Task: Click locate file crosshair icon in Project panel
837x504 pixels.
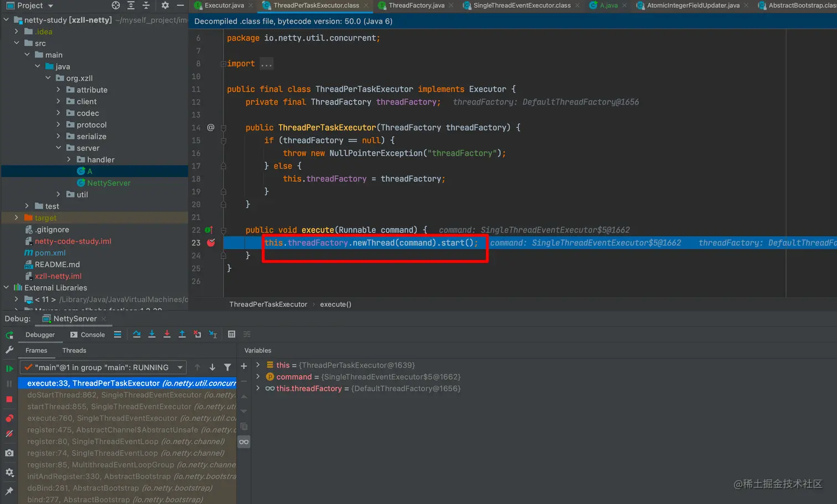Action: (x=116, y=6)
